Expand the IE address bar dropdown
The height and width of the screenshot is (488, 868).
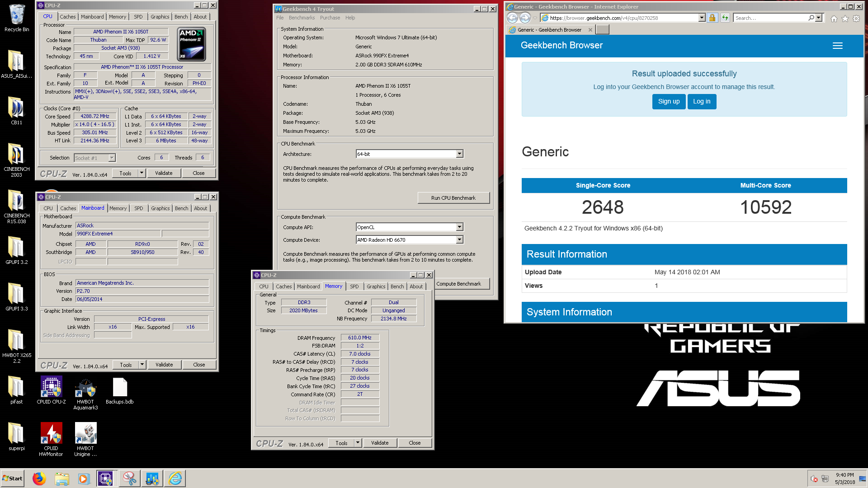coord(702,18)
